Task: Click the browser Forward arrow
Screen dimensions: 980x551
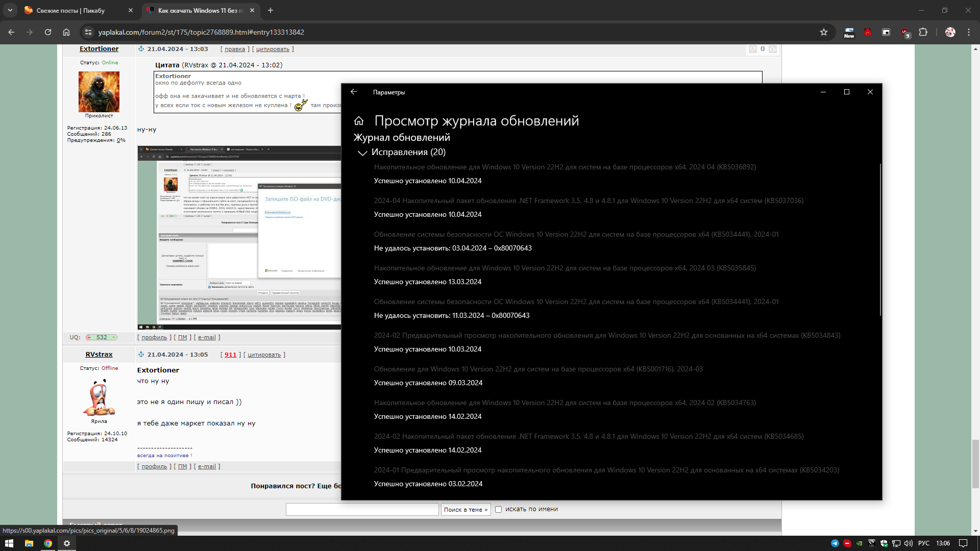Action: pos(30,32)
